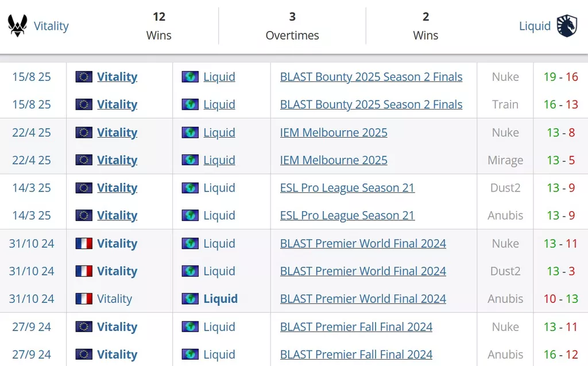The image size is (588, 366).
Task: Click the world flag beside Liquid, Train row
Action: pos(190,104)
